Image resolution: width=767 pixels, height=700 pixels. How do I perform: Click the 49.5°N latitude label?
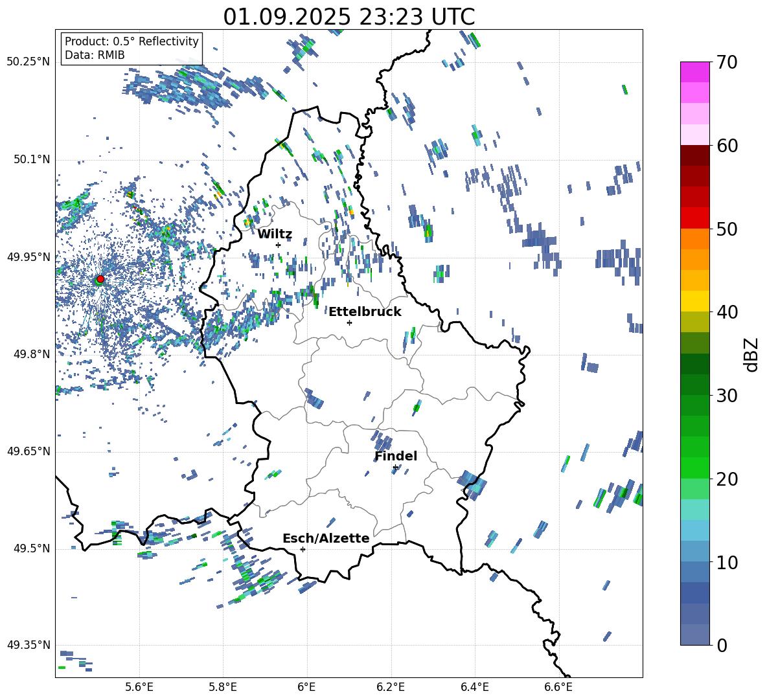tap(32, 548)
